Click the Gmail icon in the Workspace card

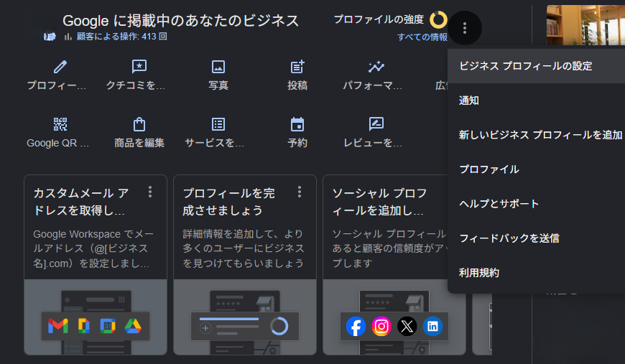pos(57,326)
